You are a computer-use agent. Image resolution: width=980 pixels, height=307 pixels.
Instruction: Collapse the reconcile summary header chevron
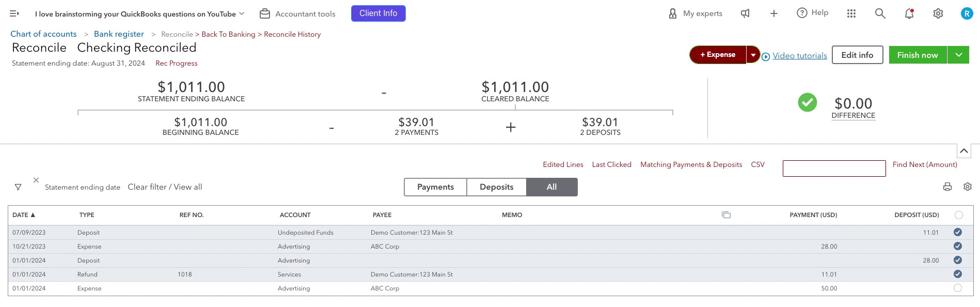[964, 151]
